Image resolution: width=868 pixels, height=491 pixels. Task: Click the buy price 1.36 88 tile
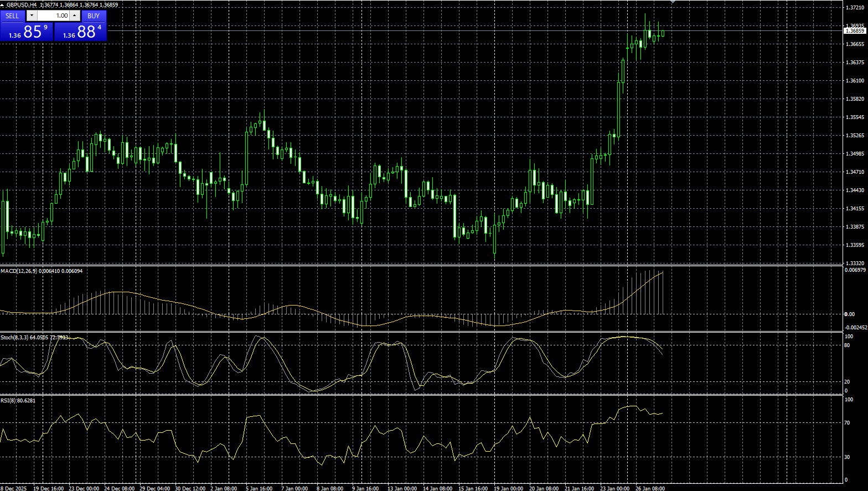(x=80, y=32)
